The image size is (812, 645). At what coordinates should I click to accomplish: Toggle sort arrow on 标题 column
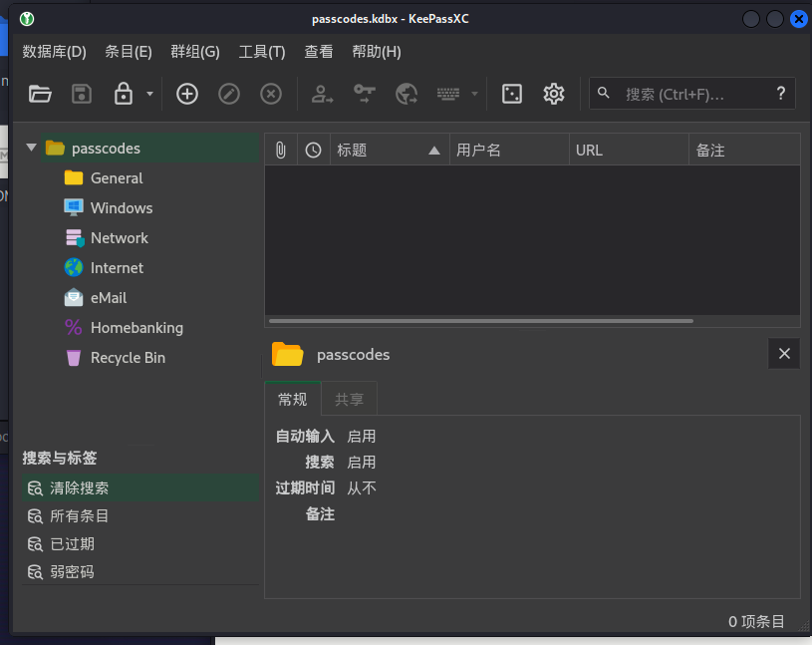coord(434,151)
